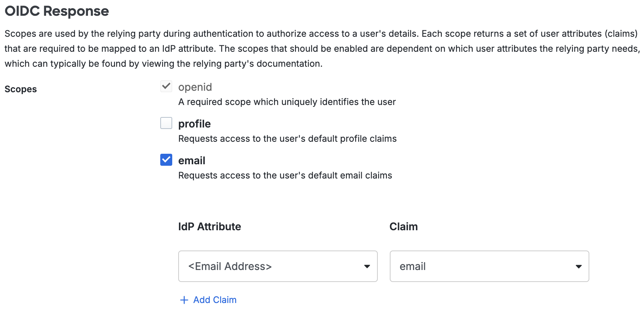
Task: Expand the email Claim dropdown
Action: click(x=489, y=266)
